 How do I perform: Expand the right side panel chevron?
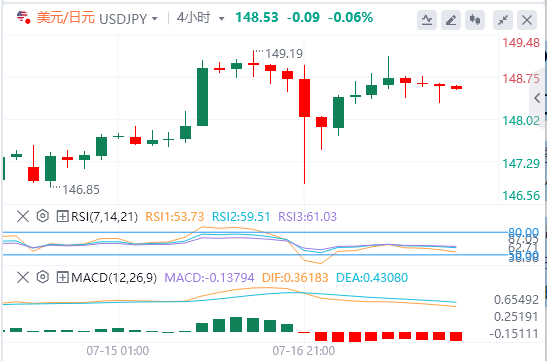click(x=538, y=98)
